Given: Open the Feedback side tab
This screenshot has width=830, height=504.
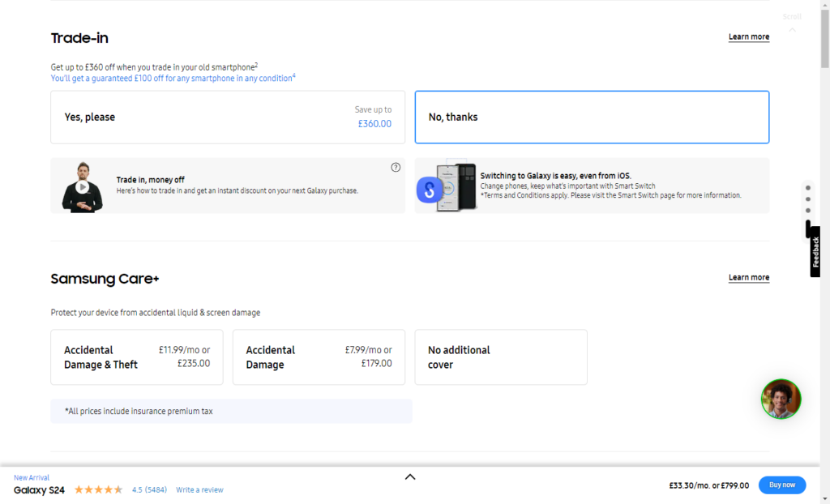Looking at the screenshot, I should click(x=815, y=252).
